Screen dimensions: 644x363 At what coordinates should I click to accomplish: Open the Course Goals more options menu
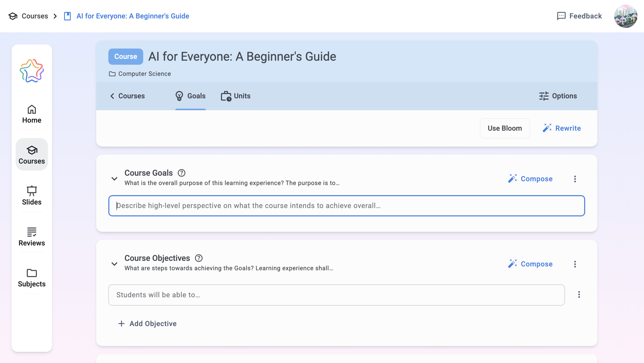575,179
